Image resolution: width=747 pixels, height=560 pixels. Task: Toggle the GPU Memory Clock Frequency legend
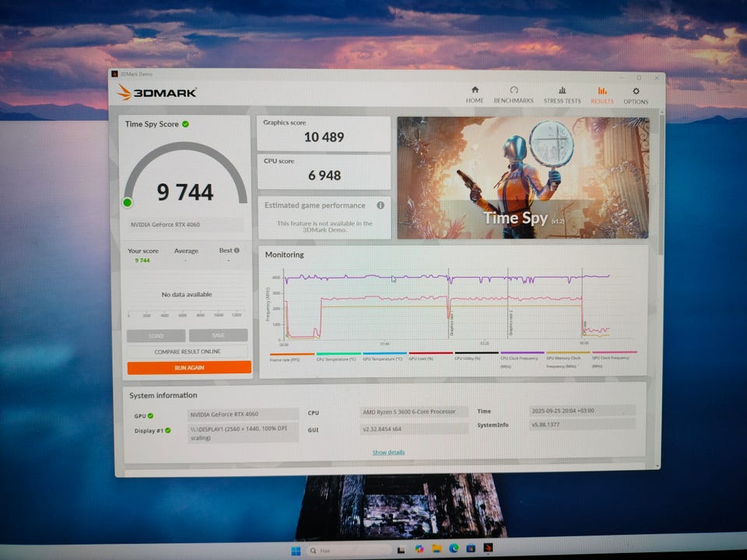click(x=567, y=360)
